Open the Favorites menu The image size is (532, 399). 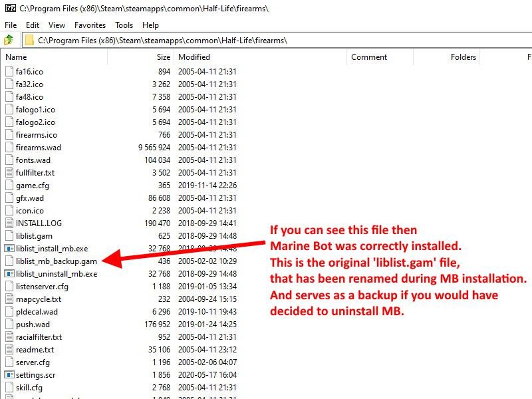[x=90, y=25]
